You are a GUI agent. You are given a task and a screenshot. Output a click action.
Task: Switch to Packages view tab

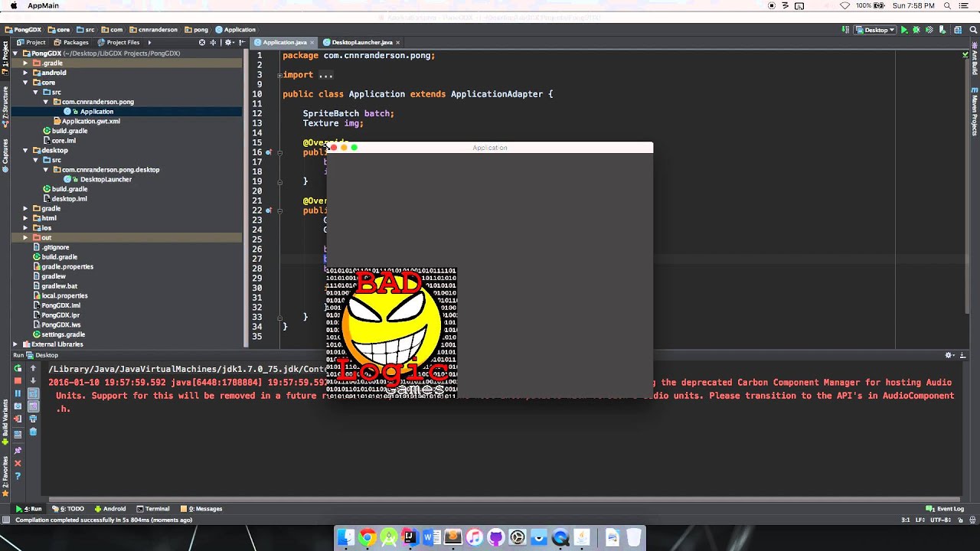pyautogui.click(x=71, y=42)
